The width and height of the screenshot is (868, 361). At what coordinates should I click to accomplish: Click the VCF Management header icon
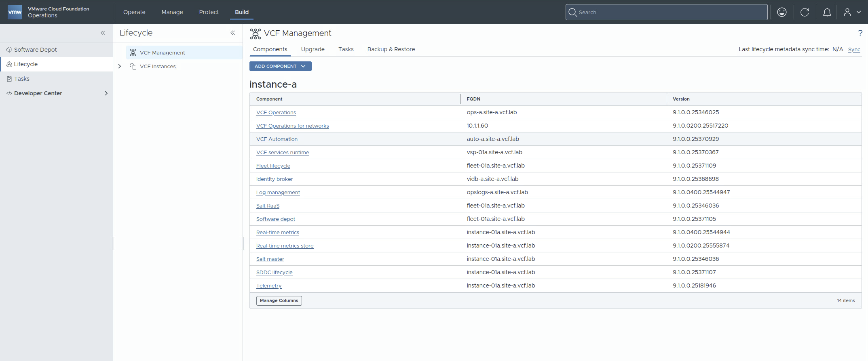tap(256, 34)
